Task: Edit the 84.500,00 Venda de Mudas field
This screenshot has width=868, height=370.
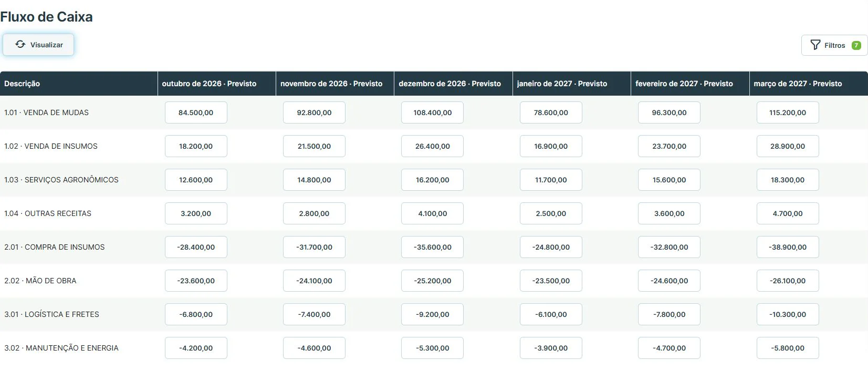Action: click(x=196, y=112)
